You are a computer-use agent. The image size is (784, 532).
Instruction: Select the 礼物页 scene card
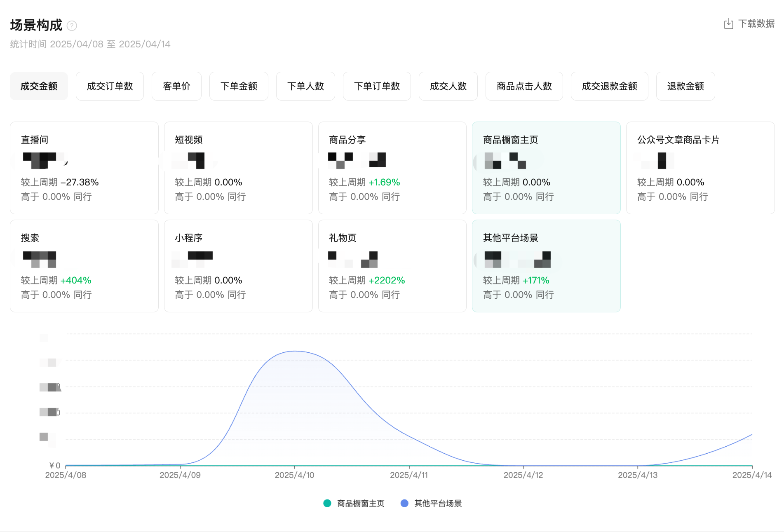coord(392,266)
